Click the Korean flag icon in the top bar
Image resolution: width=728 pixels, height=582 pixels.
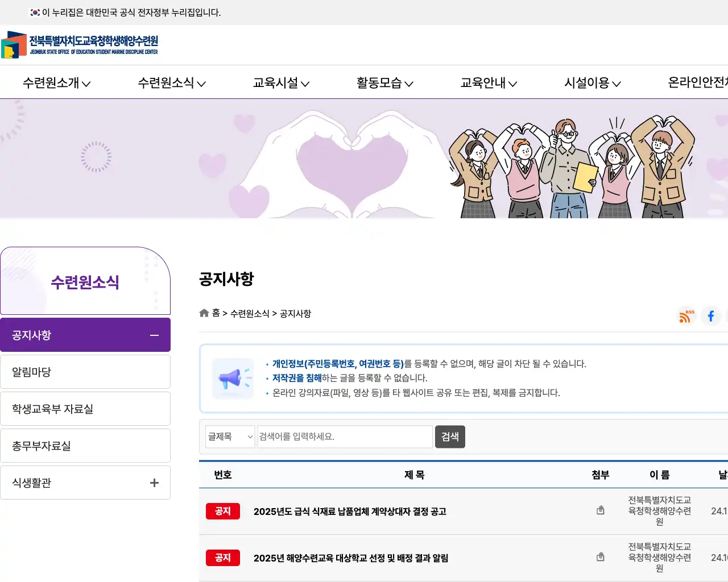click(x=35, y=13)
